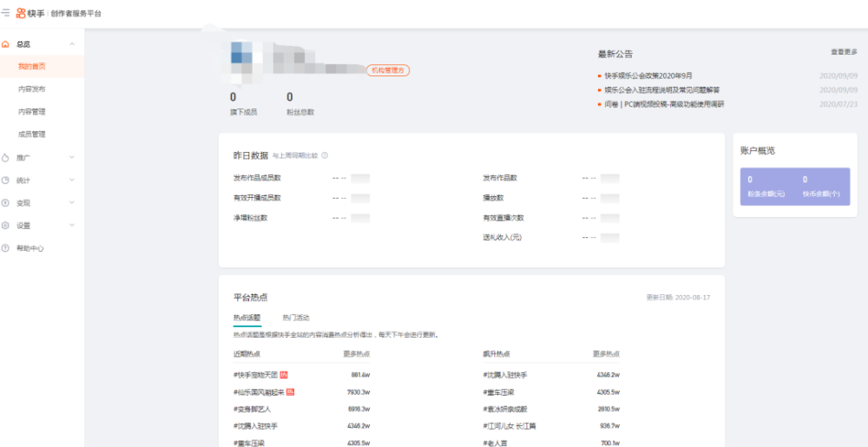Click the hexagon settings icon beside 设置
Viewport: 868px width, 447px height.
5,226
